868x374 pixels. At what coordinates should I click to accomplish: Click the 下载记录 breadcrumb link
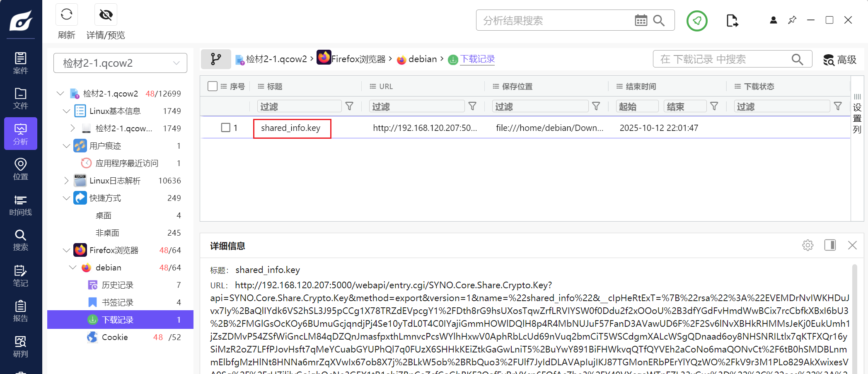(x=478, y=59)
